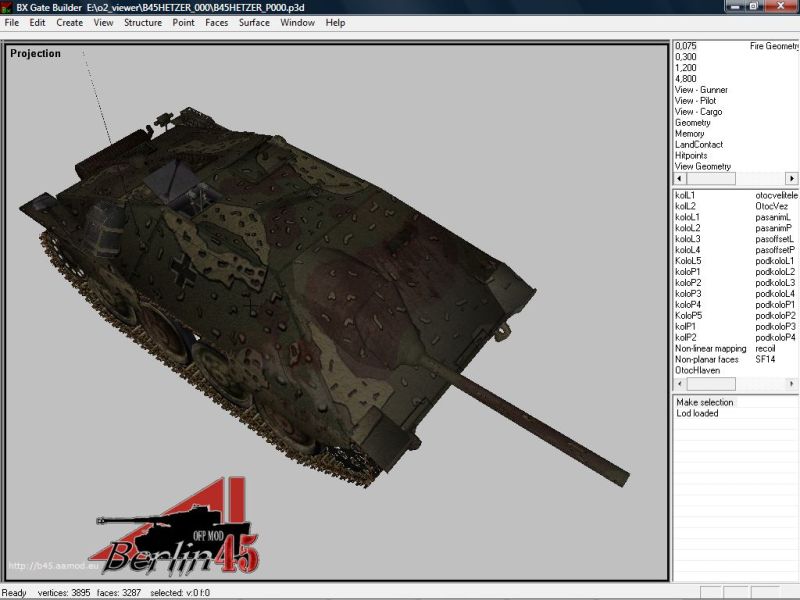Select the 4,800 LOD entry
The image size is (800, 600).
point(686,79)
